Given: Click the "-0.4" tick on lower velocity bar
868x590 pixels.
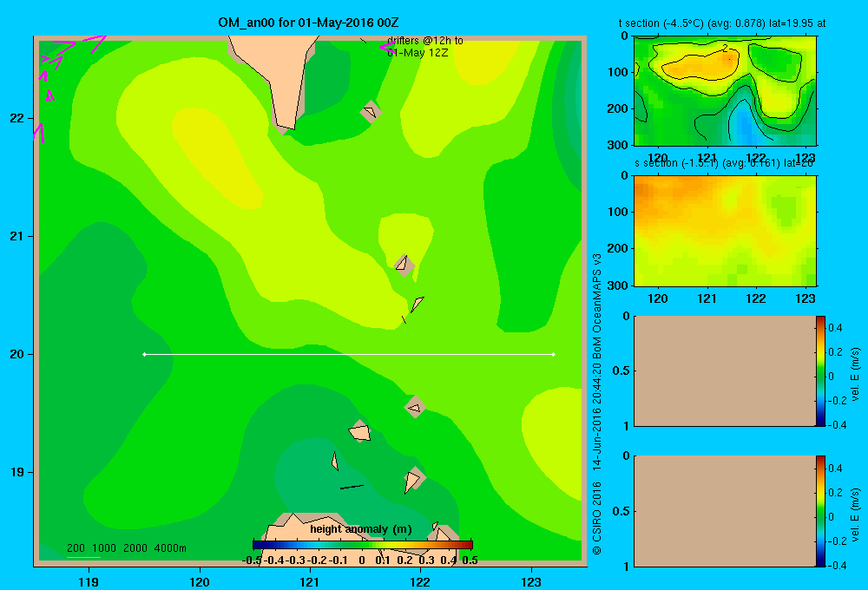Looking at the screenshot, I should coord(837,566).
